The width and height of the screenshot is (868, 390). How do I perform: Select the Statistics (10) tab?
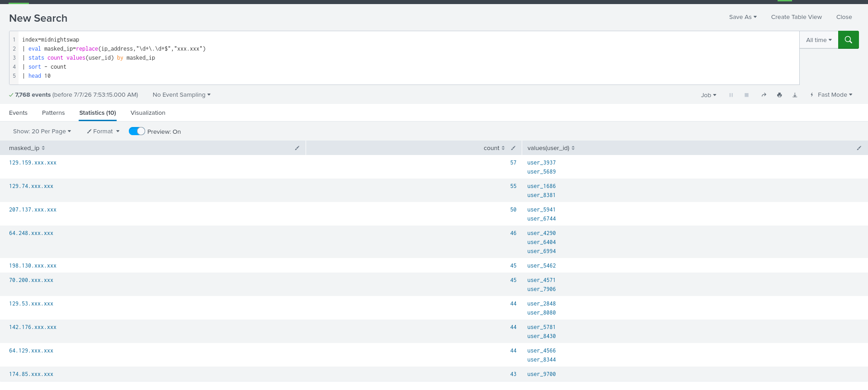(x=98, y=113)
